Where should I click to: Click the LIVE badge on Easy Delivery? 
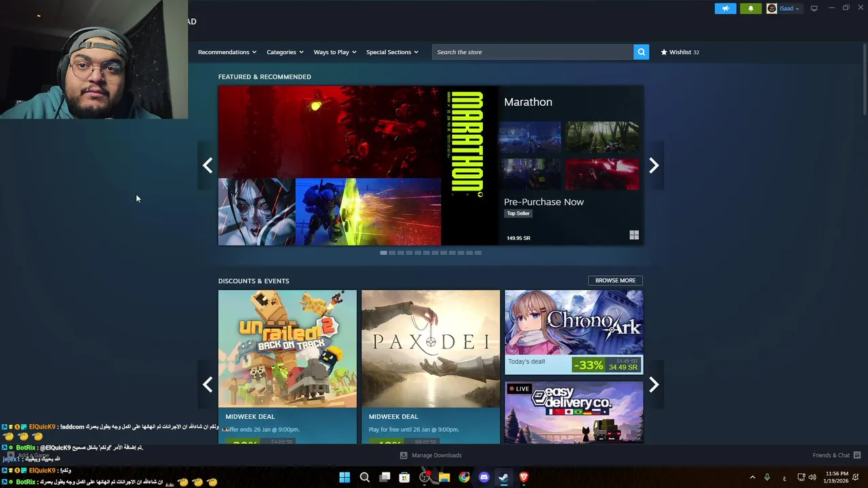(519, 389)
